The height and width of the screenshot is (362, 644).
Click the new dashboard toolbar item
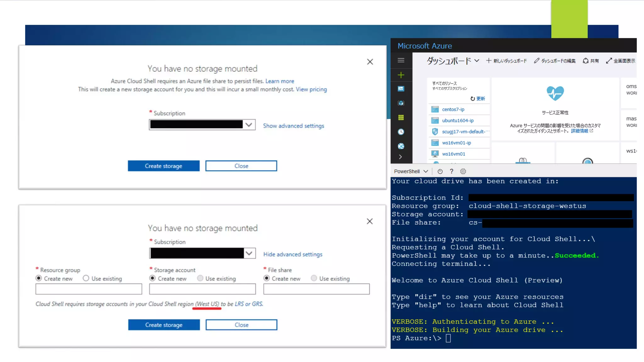pyautogui.click(x=506, y=61)
